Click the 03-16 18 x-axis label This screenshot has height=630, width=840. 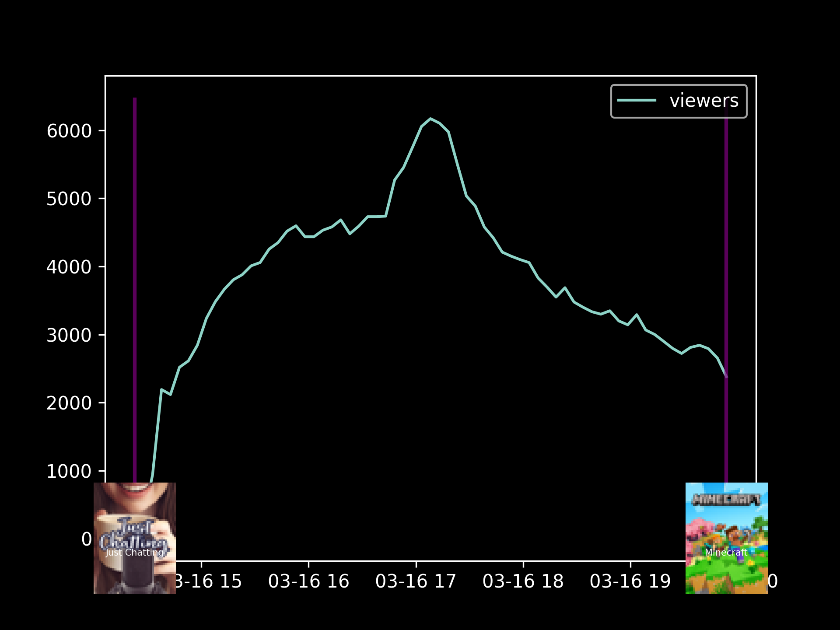[523, 581]
